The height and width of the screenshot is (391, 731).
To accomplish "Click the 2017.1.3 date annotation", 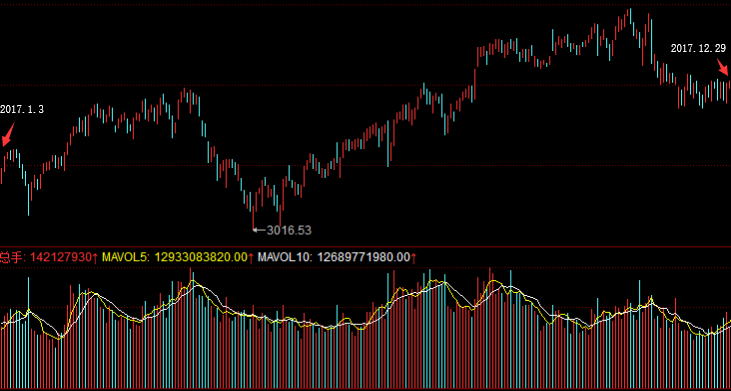I will (x=22, y=110).
